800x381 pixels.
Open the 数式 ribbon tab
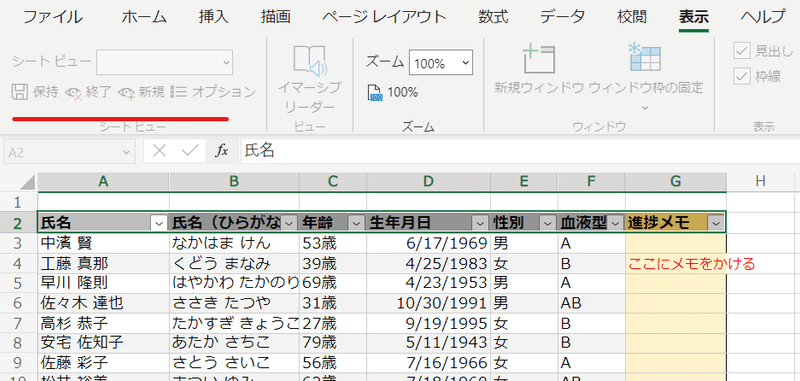click(x=493, y=17)
